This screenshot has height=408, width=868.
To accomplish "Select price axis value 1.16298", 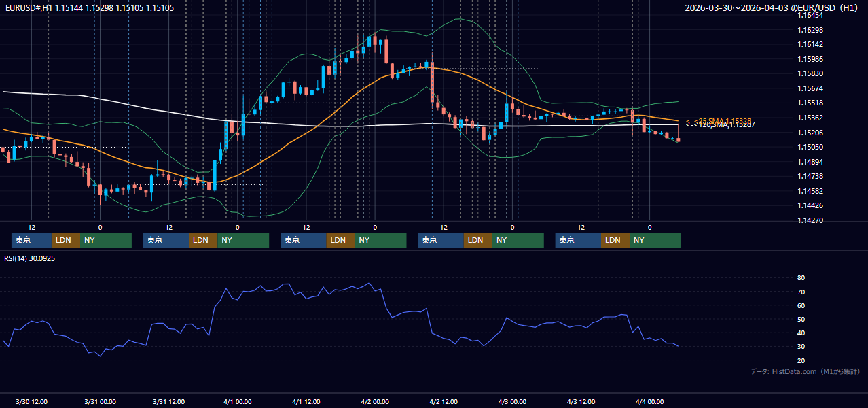I will click(810, 30).
